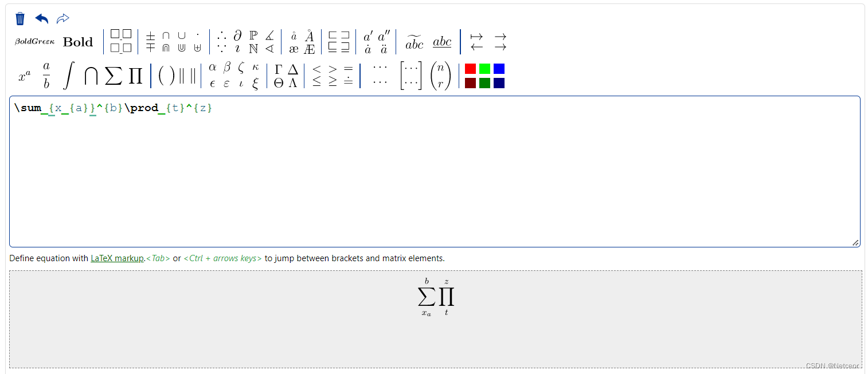Pick the dark green color swatch

(484, 83)
